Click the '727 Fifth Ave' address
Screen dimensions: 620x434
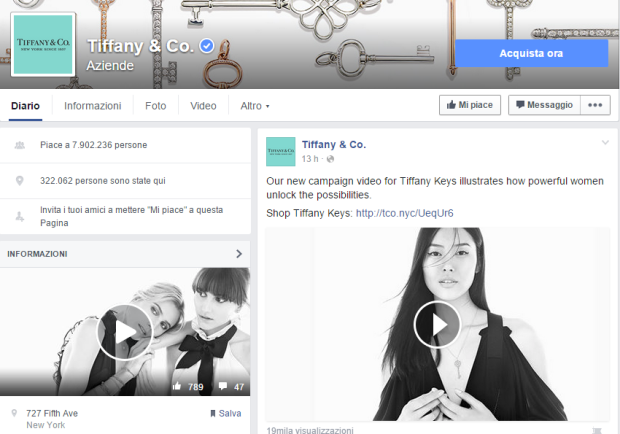[52, 413]
